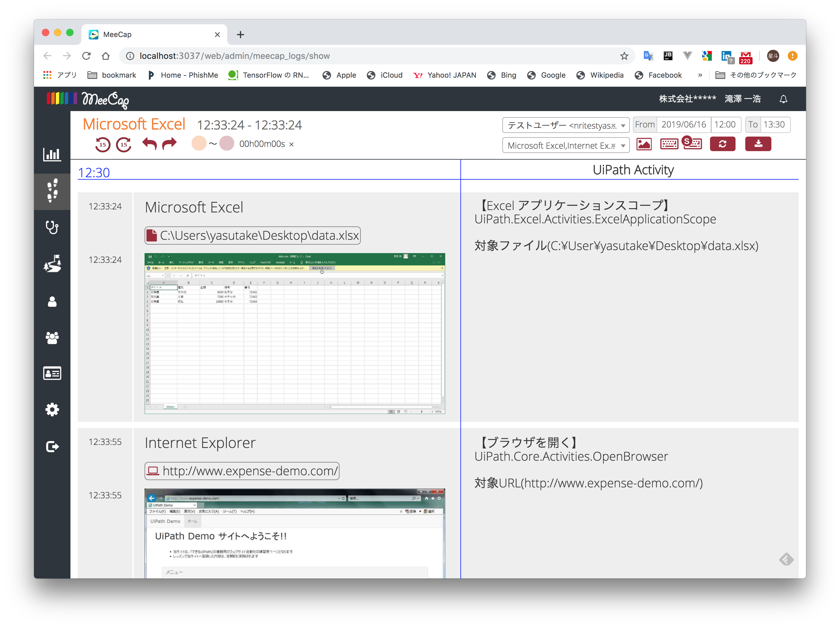Click the company and user name header

[710, 99]
